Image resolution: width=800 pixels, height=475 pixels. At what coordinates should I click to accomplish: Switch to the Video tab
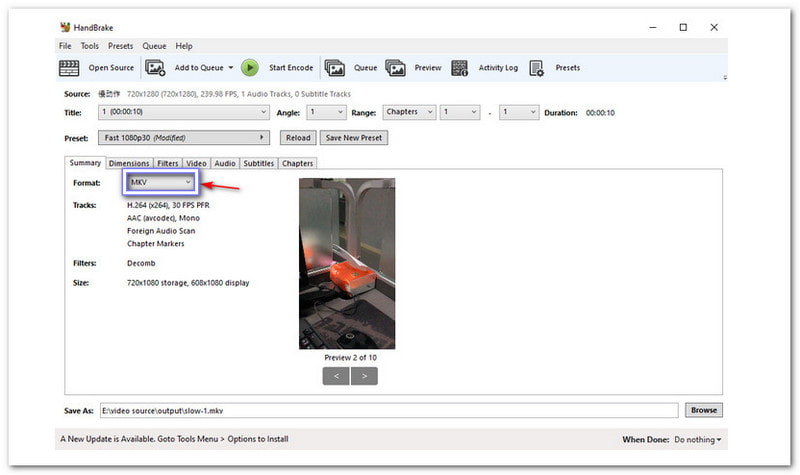196,163
